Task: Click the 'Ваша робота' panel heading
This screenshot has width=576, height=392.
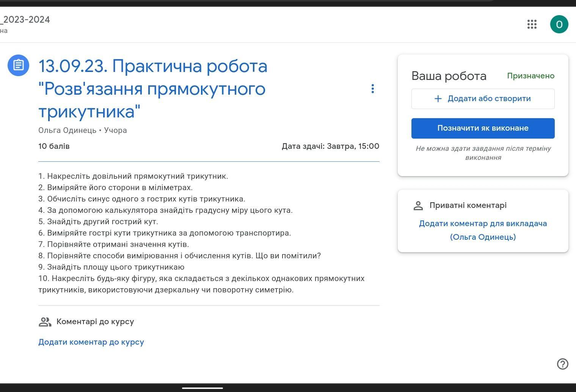Action: pyautogui.click(x=449, y=76)
